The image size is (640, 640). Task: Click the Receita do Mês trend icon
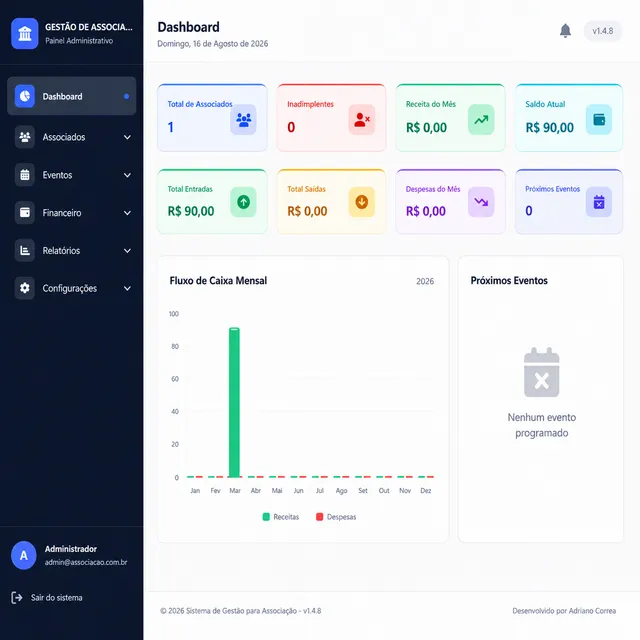point(481,120)
